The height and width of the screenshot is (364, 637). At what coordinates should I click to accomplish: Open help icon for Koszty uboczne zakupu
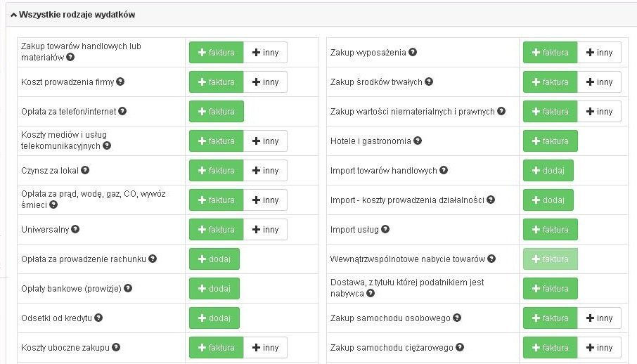click(116, 347)
